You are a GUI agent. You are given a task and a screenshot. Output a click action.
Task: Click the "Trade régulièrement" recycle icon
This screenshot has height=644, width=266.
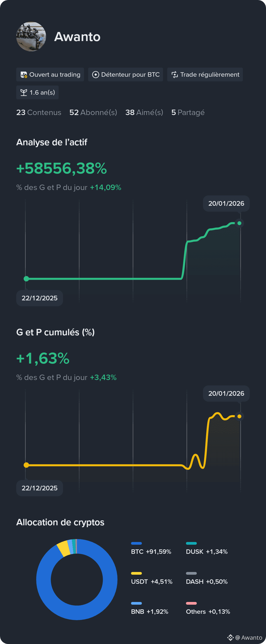175,74
